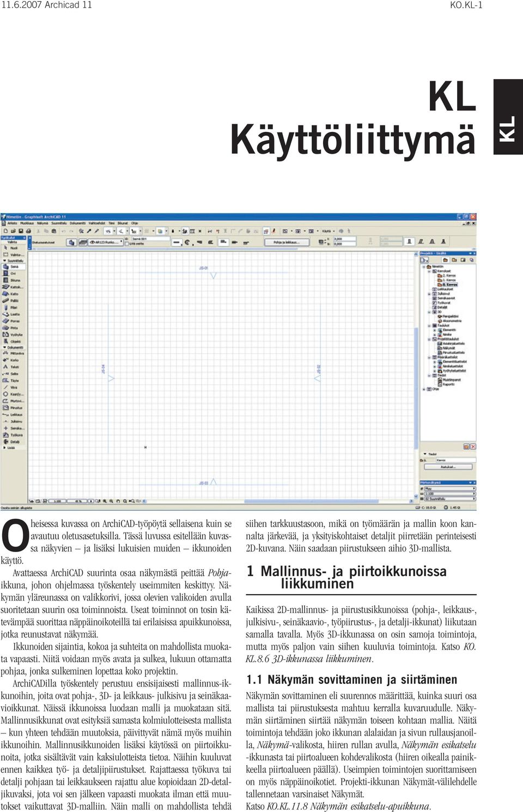The image size is (523, 812).
Task: Select the Porras stair tool
Action: pos(13,321)
